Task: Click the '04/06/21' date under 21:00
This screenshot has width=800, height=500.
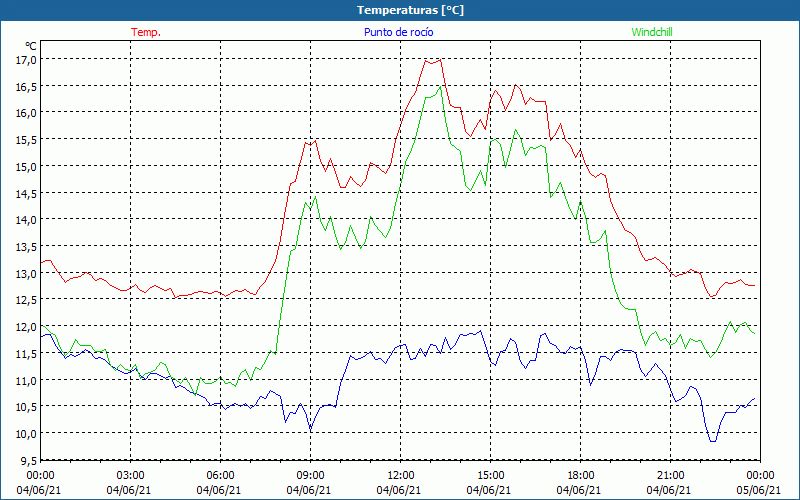Action: 668,490
